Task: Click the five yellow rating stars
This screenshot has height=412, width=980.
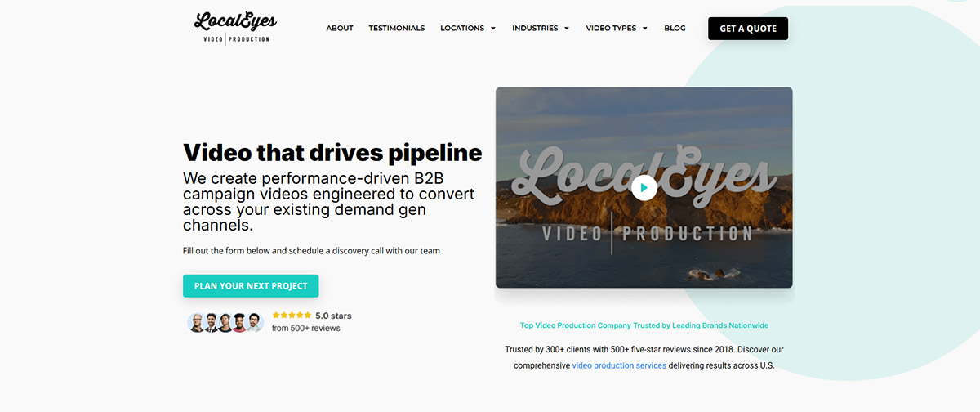Action: [x=292, y=315]
